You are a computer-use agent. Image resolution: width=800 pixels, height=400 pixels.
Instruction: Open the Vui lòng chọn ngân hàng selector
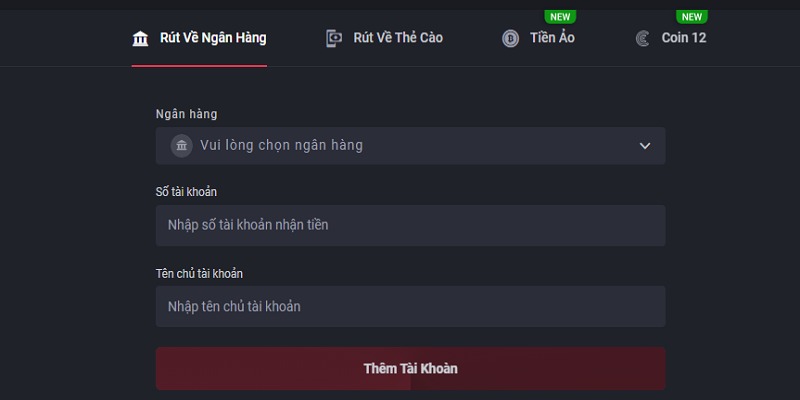click(410, 146)
